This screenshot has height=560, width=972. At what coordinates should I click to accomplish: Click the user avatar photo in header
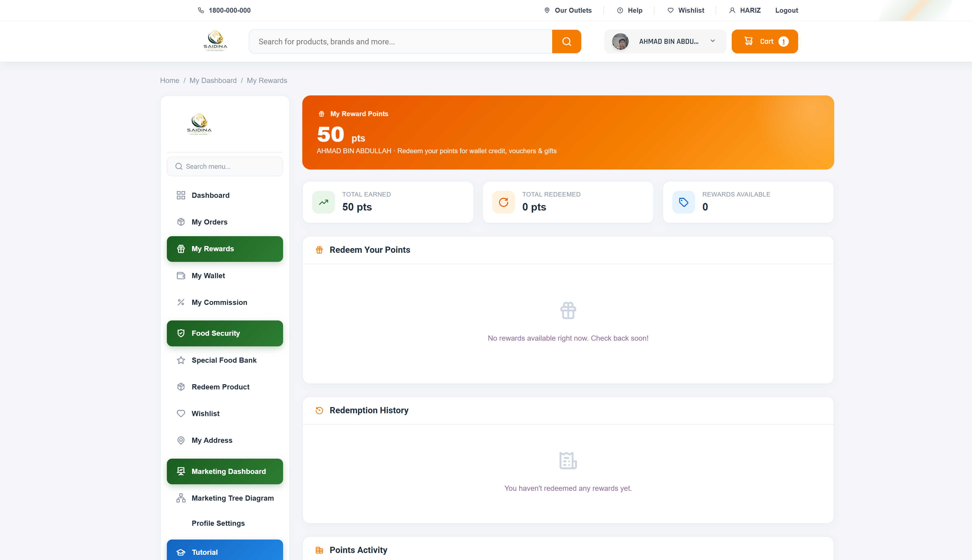620,41
